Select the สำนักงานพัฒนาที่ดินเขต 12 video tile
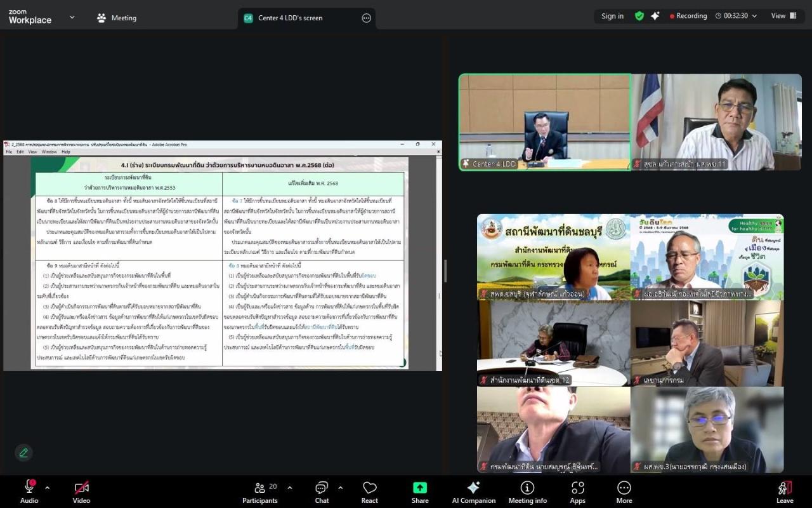Viewport: 812px width, 508px height. (x=554, y=343)
